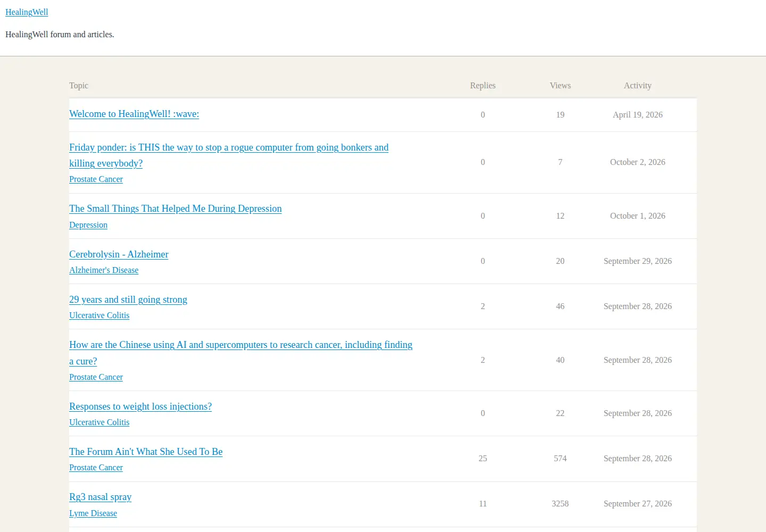Click the '25' replies count
766x532 pixels.
tap(483, 459)
